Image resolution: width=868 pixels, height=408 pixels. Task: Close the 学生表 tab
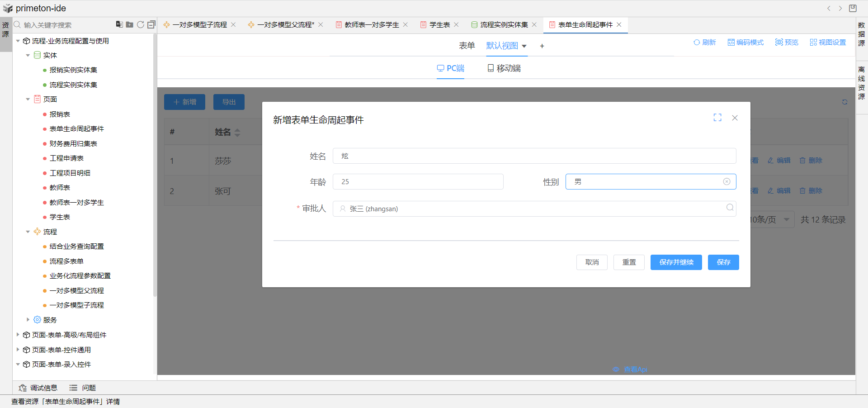pyautogui.click(x=457, y=25)
